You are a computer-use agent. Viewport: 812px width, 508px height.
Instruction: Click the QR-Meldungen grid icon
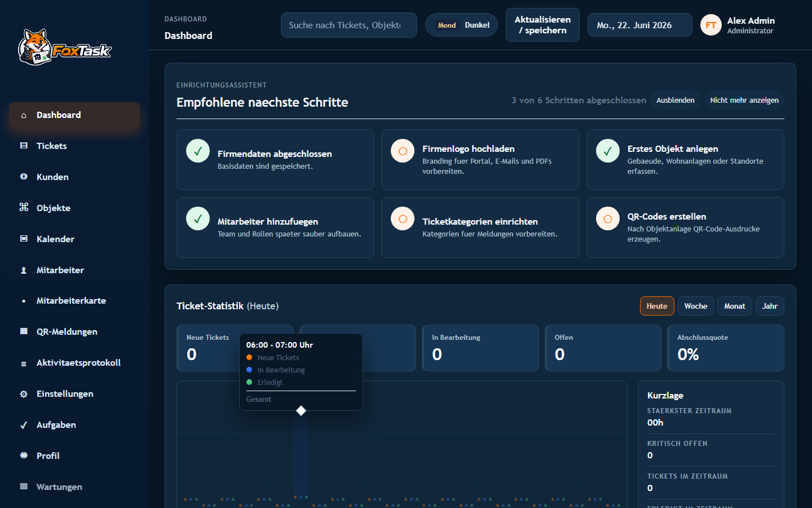(24, 331)
